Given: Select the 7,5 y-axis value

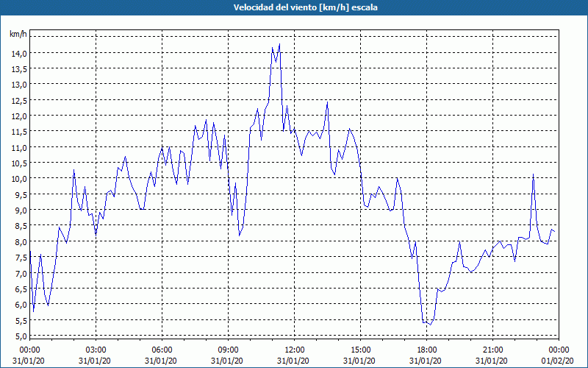Looking at the screenshot, I should point(21,258).
